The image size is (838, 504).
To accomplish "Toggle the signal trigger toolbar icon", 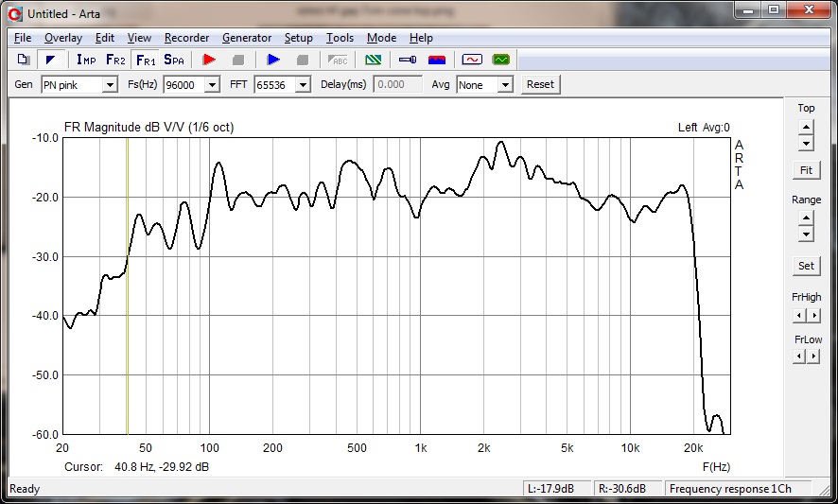I will coord(51,60).
